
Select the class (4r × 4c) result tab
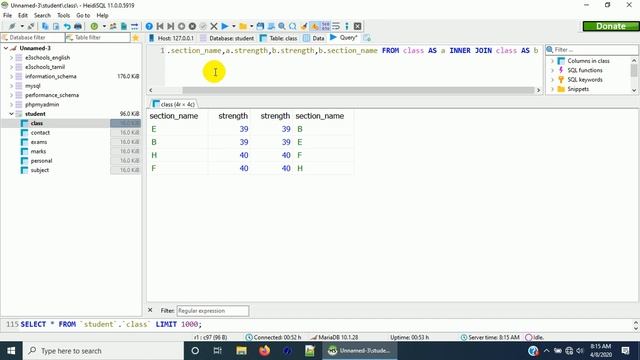173,104
